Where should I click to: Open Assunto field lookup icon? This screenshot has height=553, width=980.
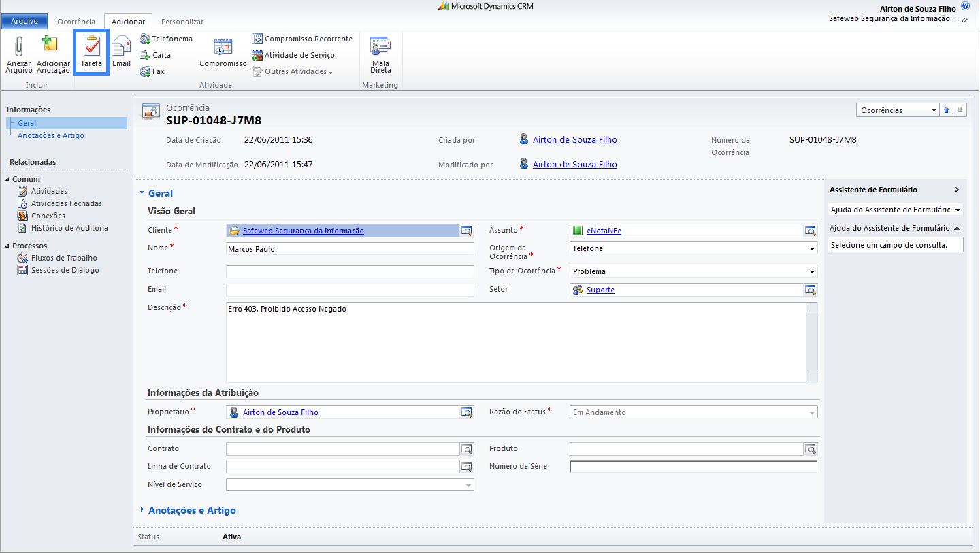click(x=811, y=231)
